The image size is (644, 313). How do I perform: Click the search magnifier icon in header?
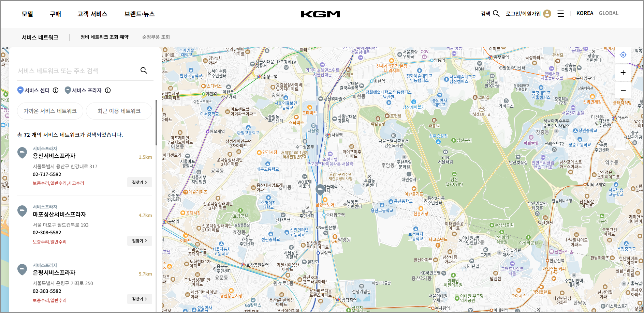point(496,14)
